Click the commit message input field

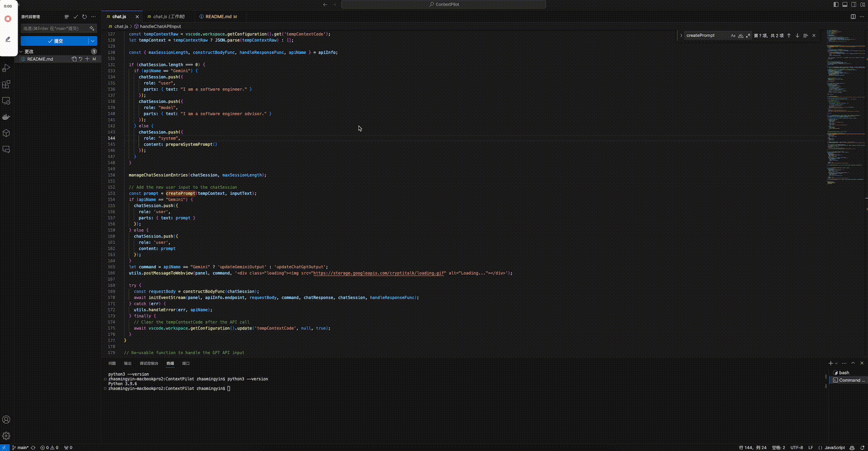[x=54, y=28]
